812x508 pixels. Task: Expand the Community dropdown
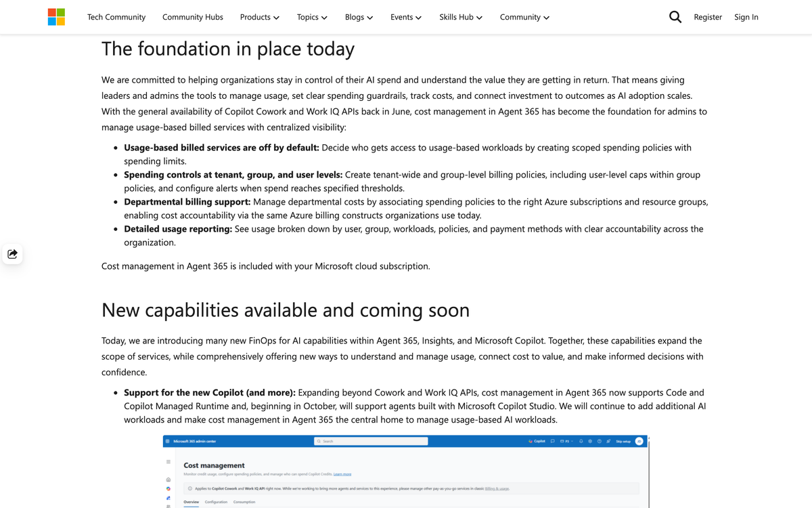click(524, 17)
